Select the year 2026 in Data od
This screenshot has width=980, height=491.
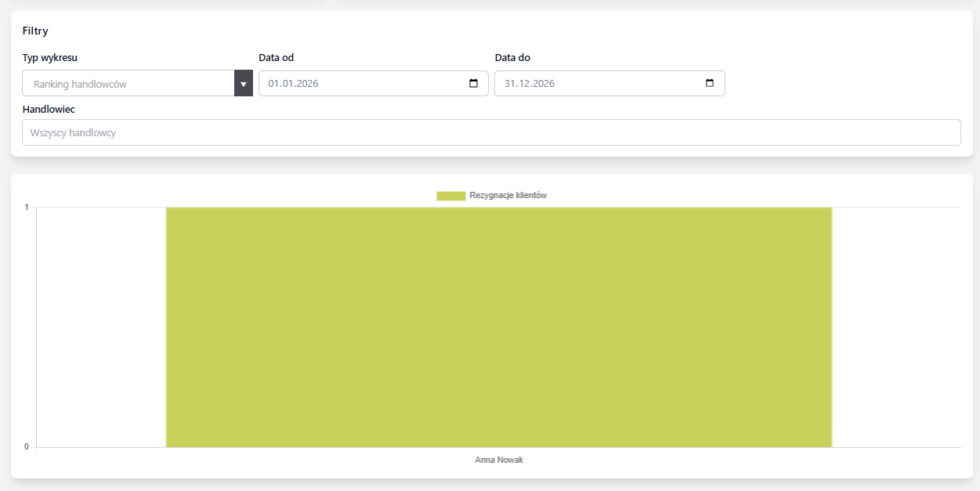coord(306,84)
